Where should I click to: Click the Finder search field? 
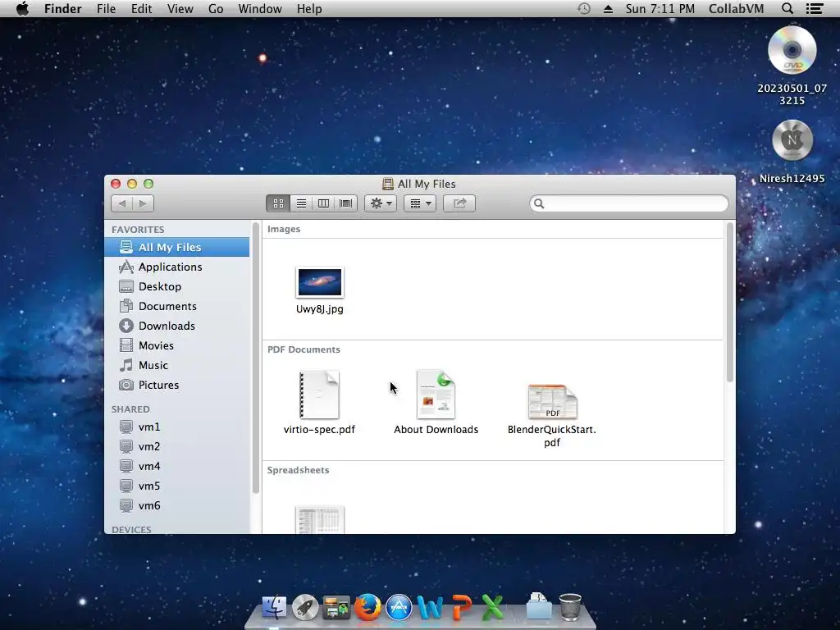pos(629,203)
